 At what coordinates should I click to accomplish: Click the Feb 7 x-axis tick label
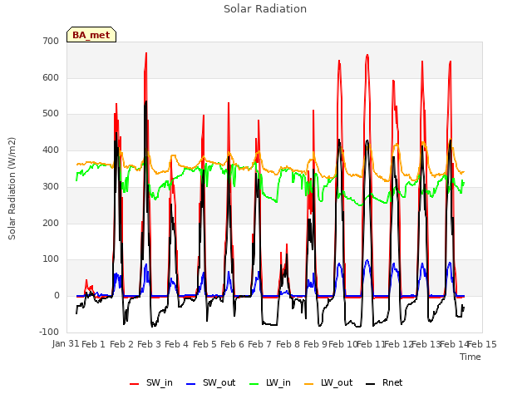pos(259,344)
